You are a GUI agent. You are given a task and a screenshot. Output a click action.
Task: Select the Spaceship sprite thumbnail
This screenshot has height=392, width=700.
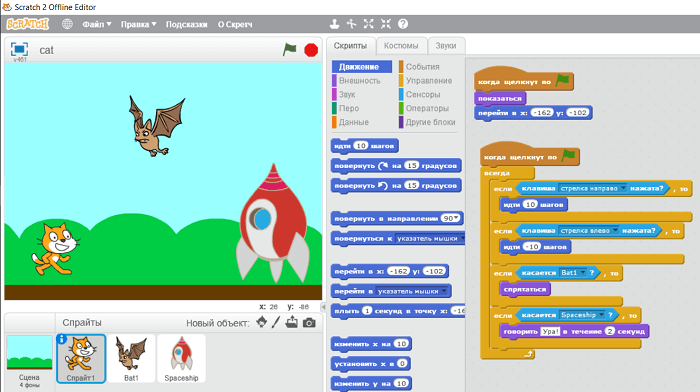tap(181, 359)
